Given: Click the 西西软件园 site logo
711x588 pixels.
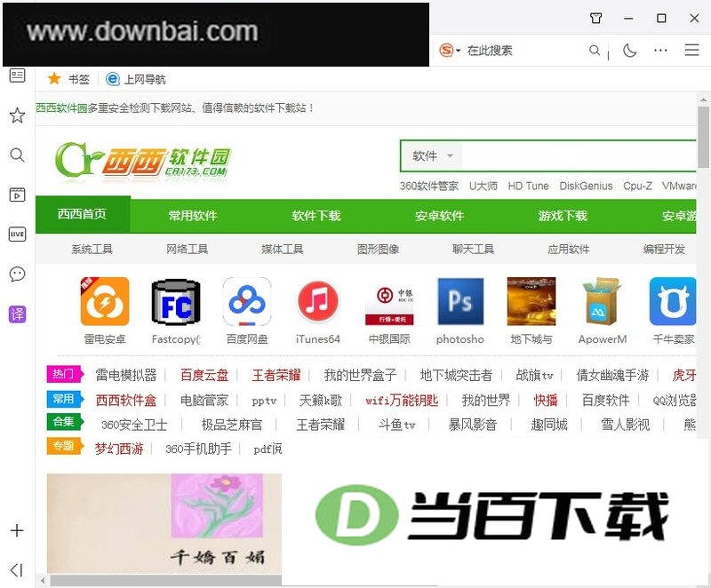Looking at the screenshot, I should coord(142,160).
